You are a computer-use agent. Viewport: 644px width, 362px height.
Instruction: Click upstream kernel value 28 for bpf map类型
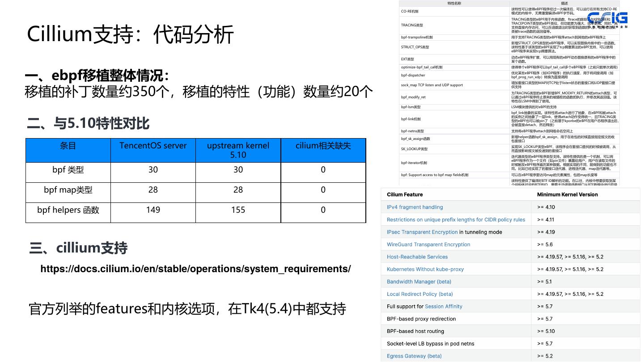[x=238, y=190]
